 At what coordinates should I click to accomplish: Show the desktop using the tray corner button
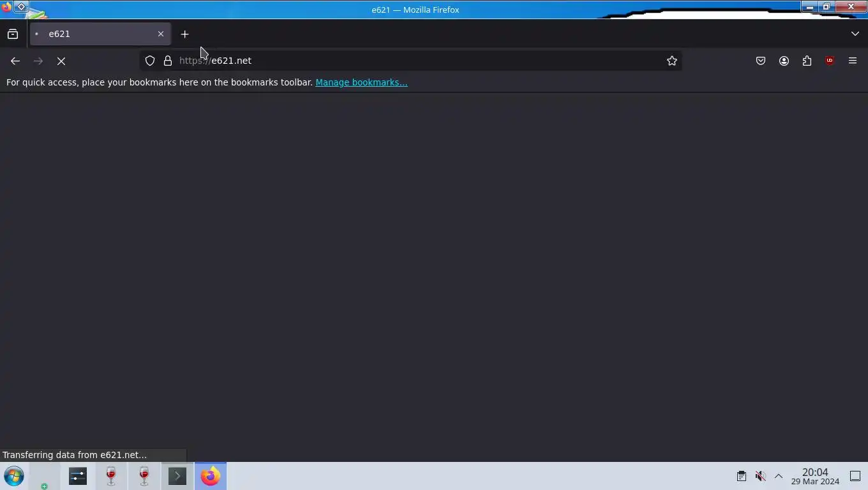pos(855,476)
